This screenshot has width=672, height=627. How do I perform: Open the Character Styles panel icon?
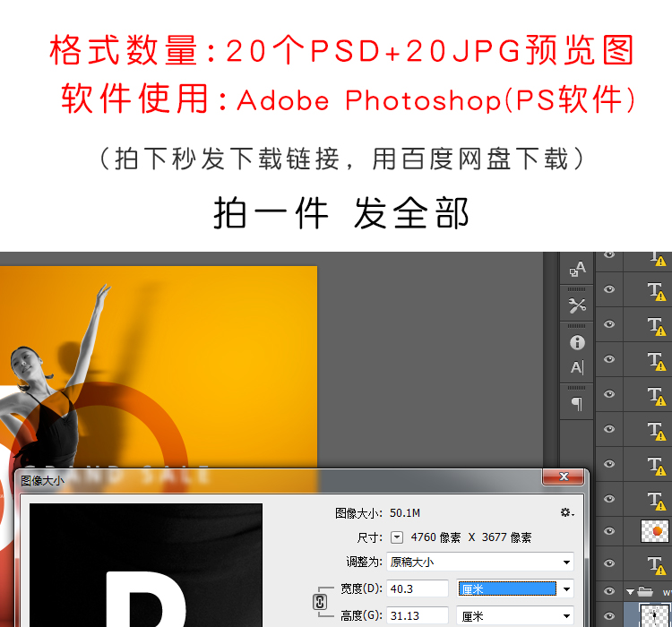[577, 269]
